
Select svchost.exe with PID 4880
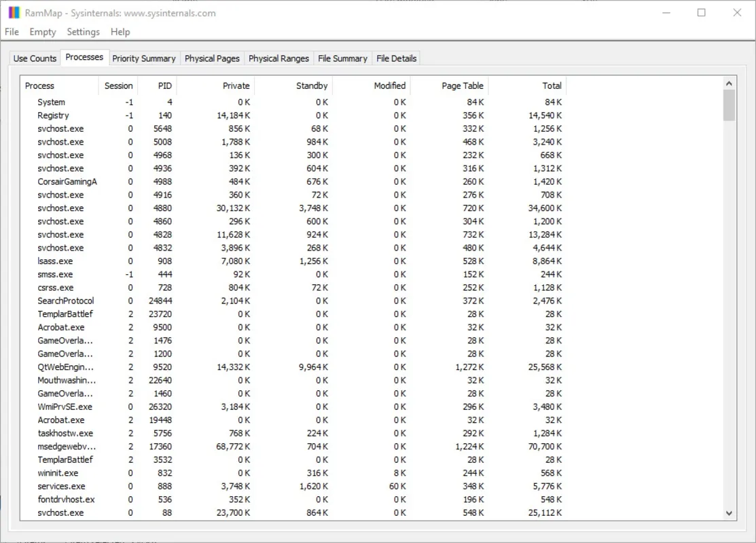[x=293, y=208]
